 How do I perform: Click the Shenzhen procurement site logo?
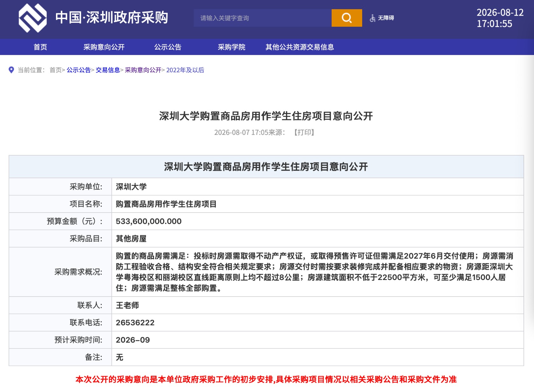point(32,18)
